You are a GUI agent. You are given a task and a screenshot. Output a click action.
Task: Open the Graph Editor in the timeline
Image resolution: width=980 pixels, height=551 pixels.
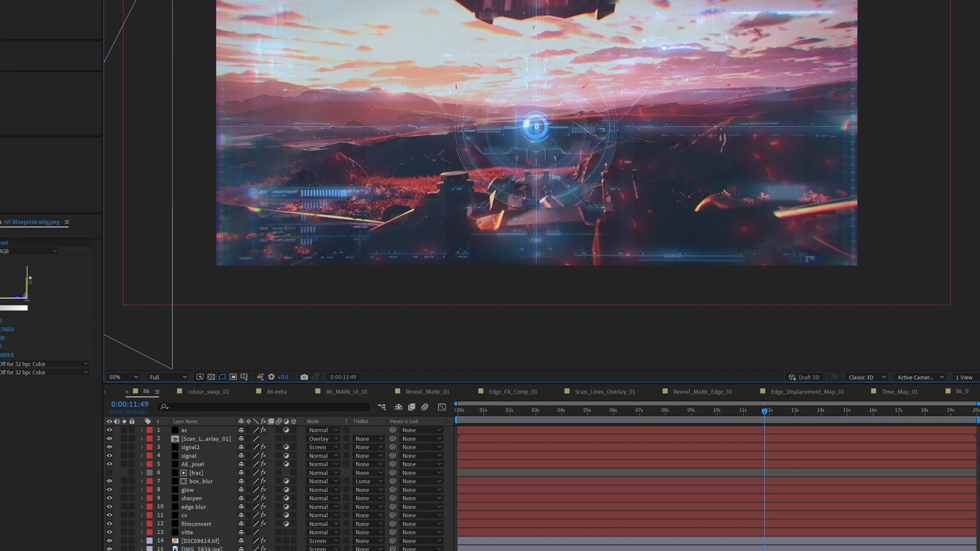(442, 407)
